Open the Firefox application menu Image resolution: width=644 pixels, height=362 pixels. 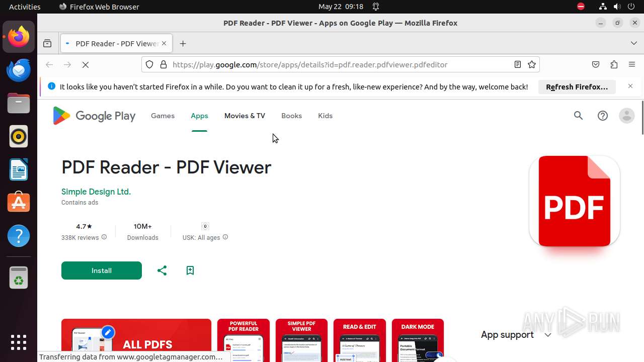tap(632, 64)
